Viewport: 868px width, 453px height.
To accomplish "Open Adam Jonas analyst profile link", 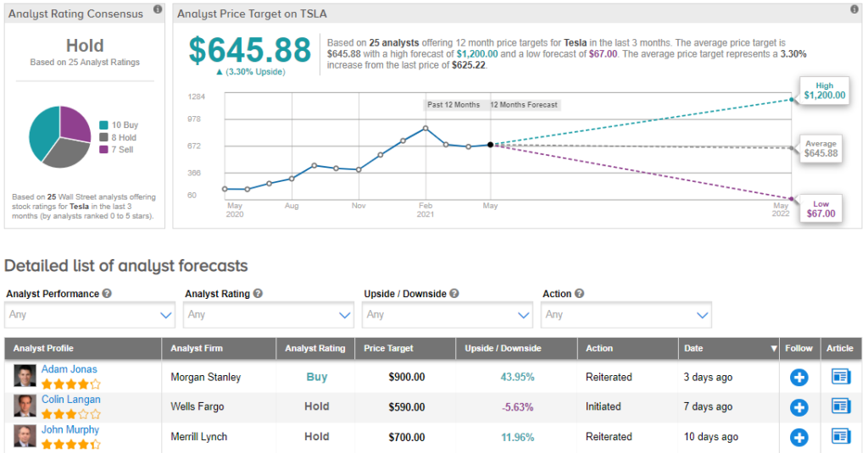I will pos(70,369).
